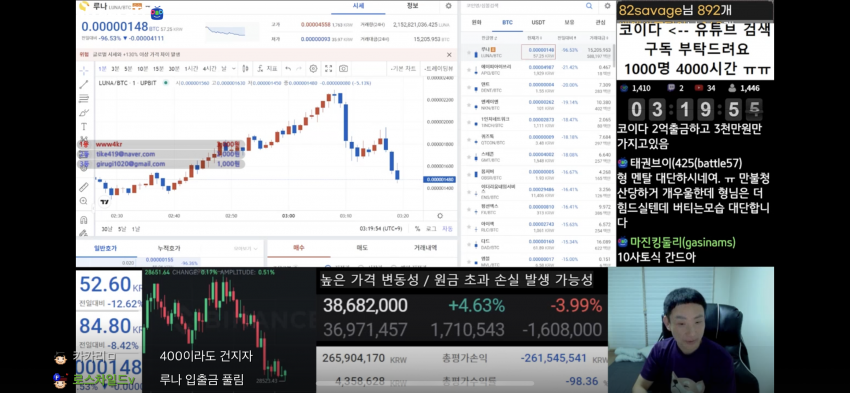Open the 매수 buy tab
850x393 pixels.
click(299, 248)
